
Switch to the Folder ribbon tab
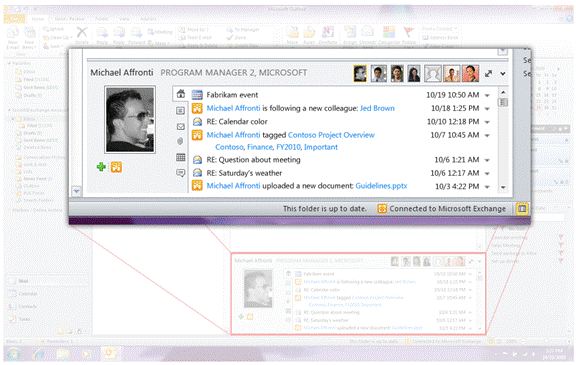(102, 19)
